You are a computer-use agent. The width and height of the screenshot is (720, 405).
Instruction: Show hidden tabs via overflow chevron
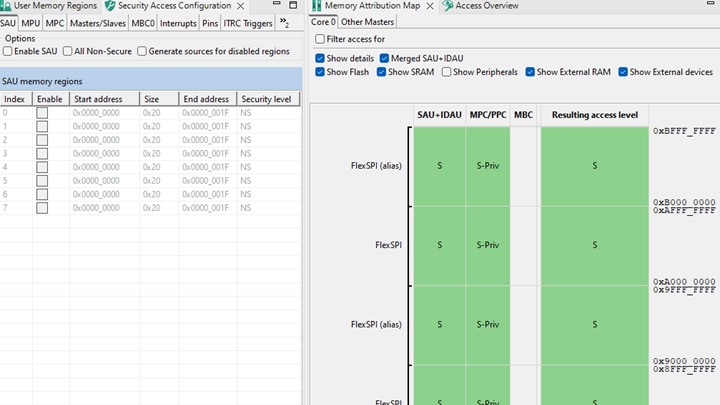285,22
